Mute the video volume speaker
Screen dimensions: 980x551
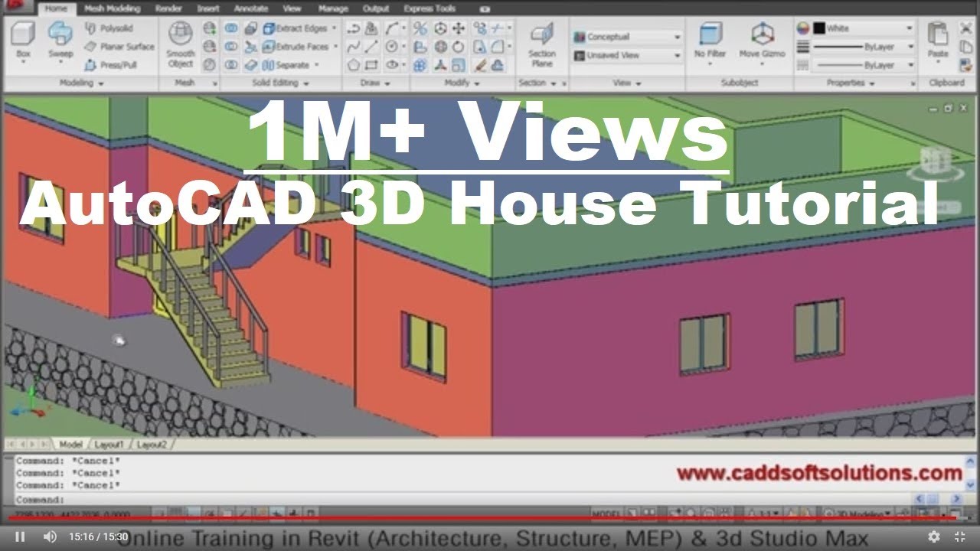(50, 536)
